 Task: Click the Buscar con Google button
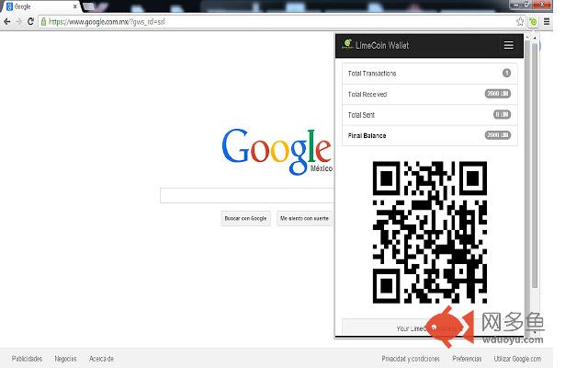[245, 218]
